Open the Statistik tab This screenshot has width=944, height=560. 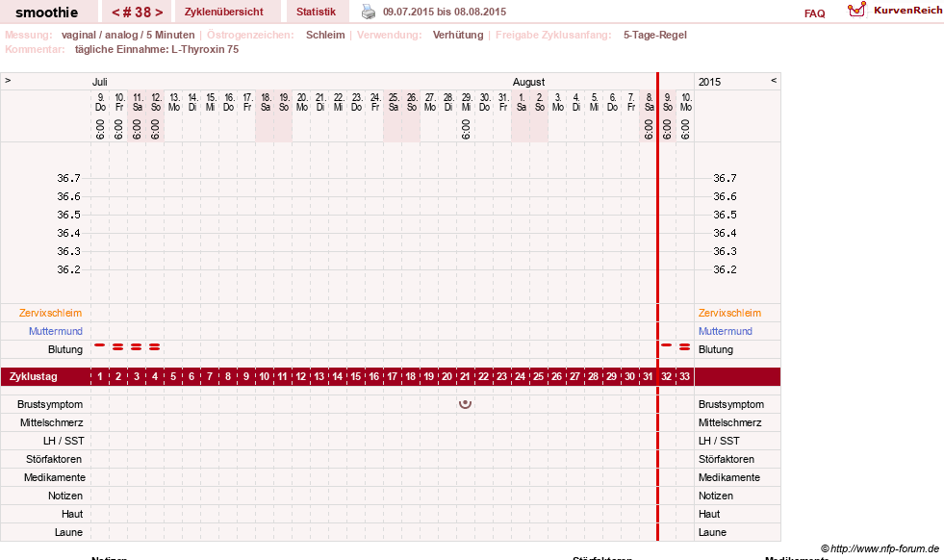[316, 12]
